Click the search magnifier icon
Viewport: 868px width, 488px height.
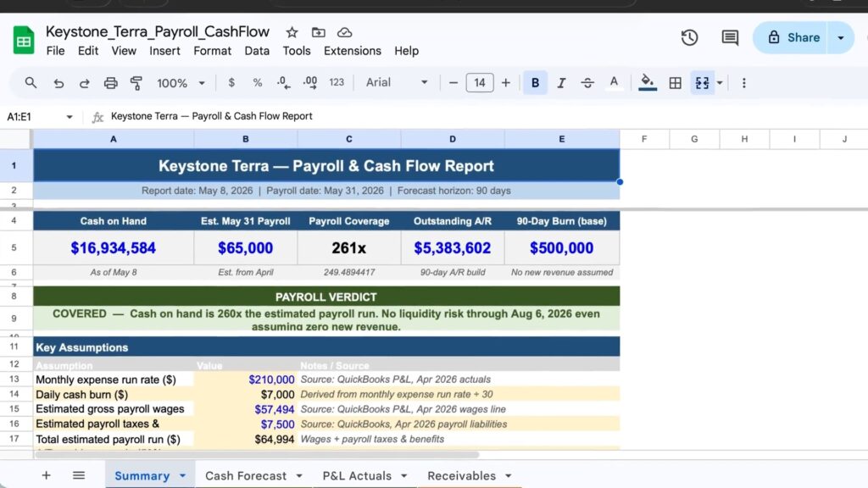click(x=31, y=83)
